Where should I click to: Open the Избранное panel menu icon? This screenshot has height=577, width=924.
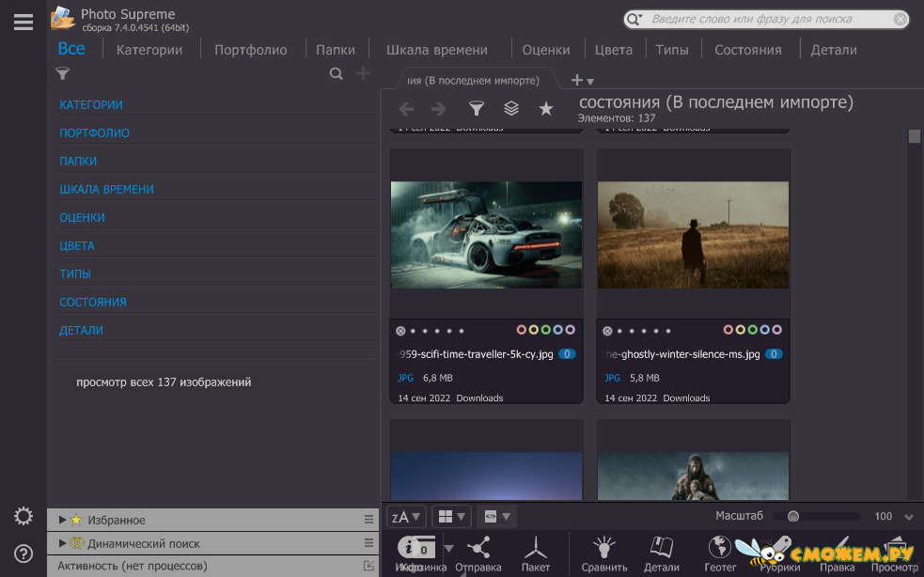[368, 520]
